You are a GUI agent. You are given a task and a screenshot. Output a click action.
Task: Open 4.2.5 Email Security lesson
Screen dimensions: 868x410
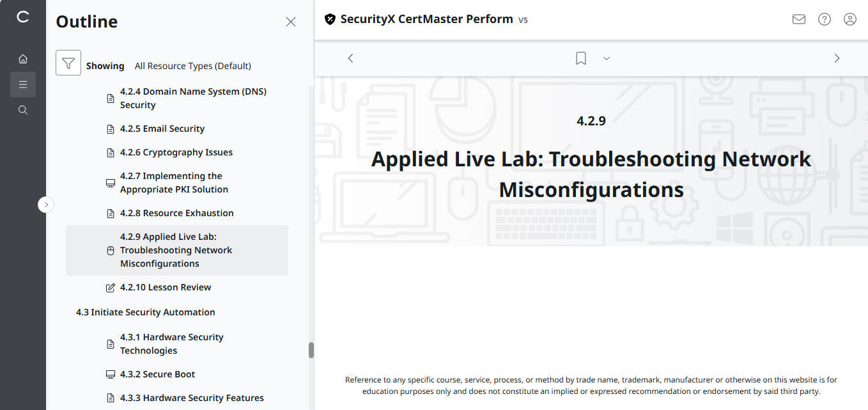click(x=162, y=129)
